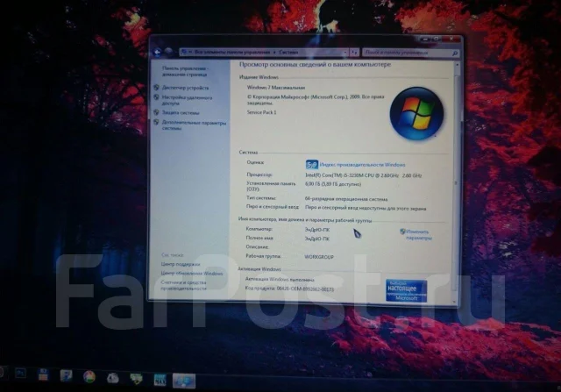Open 'Центр поддержки' link

(x=181, y=264)
